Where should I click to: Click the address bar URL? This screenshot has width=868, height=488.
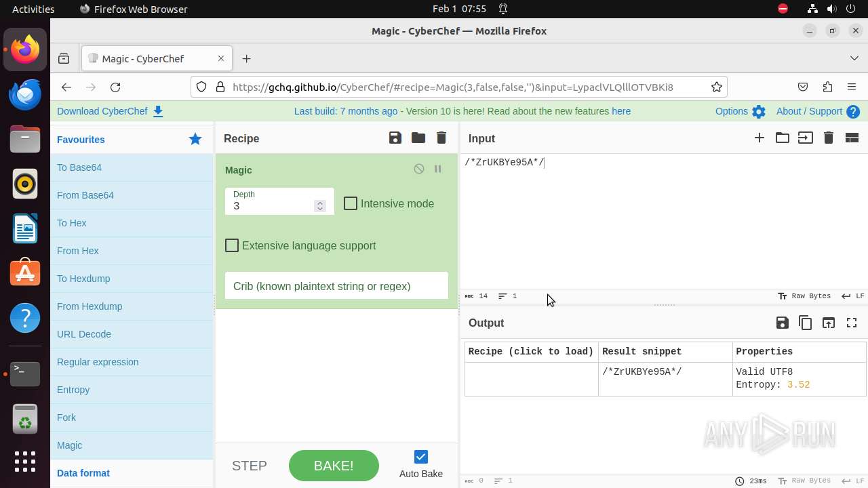click(x=453, y=87)
